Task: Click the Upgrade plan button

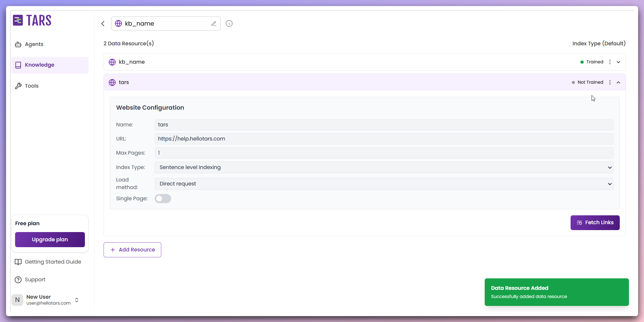Action: click(50, 240)
